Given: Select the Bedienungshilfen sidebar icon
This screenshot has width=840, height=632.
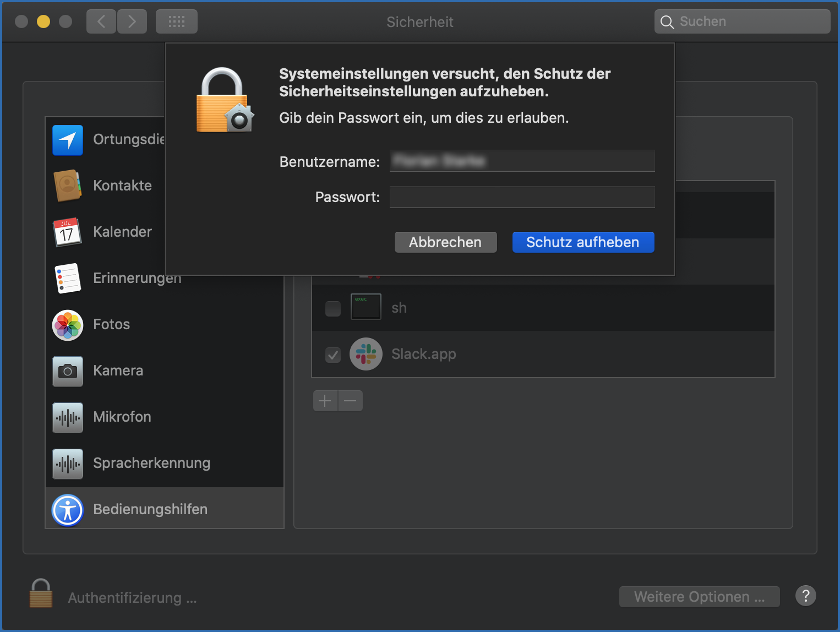Looking at the screenshot, I should click(67, 510).
